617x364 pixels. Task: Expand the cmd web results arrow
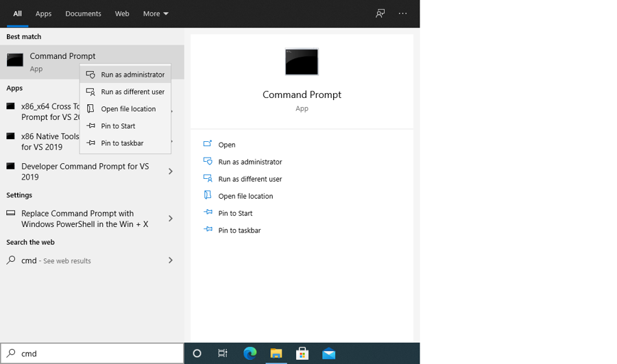(171, 260)
